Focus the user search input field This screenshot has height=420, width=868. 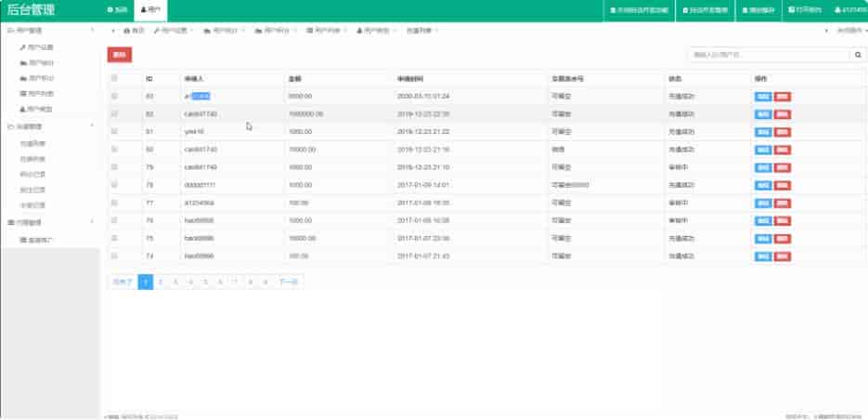click(768, 56)
